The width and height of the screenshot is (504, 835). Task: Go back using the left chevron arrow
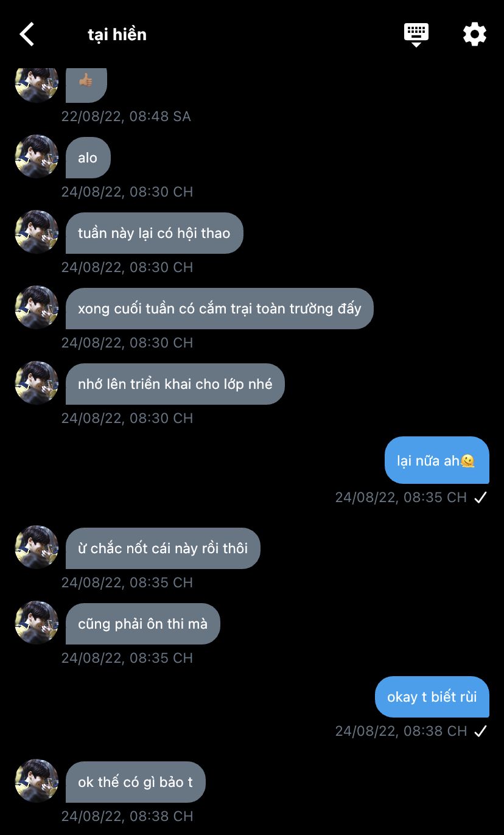pyautogui.click(x=27, y=34)
